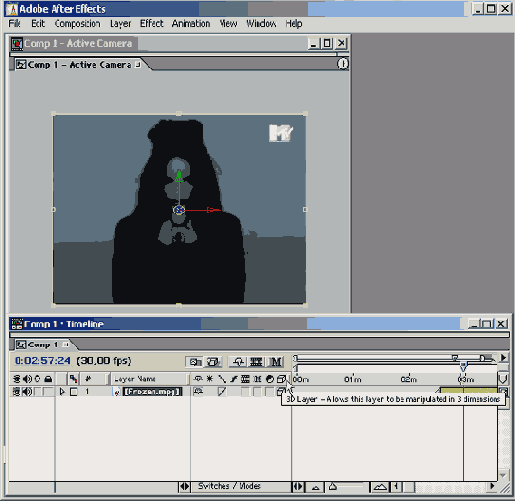Click the Collapse Transformations column header icon
Image resolution: width=515 pixels, height=501 pixels.
210,379
